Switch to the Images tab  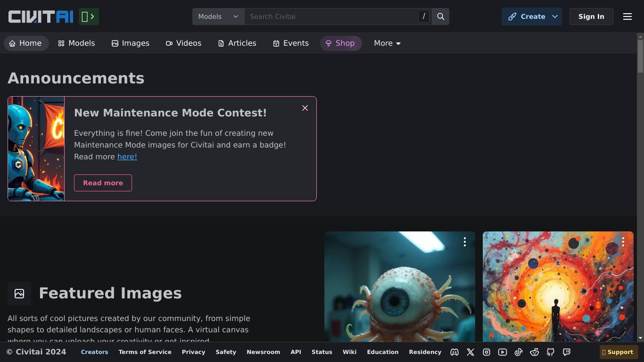(x=131, y=43)
